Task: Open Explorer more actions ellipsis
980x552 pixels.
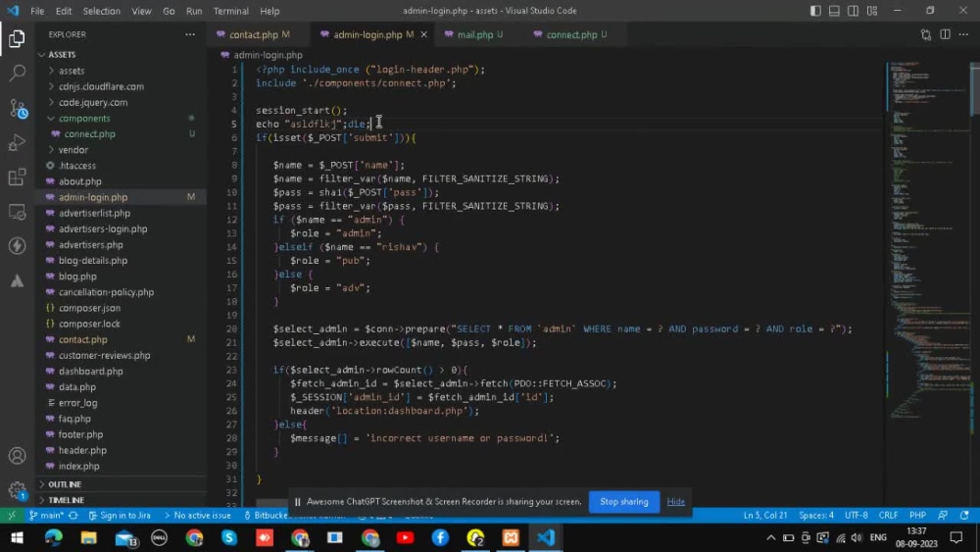Action: pos(190,34)
